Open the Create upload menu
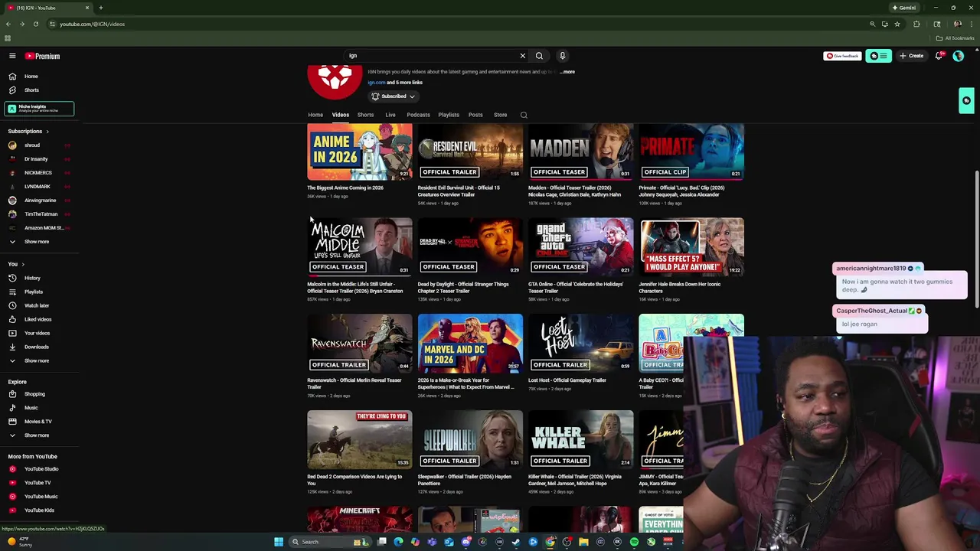 coord(911,56)
